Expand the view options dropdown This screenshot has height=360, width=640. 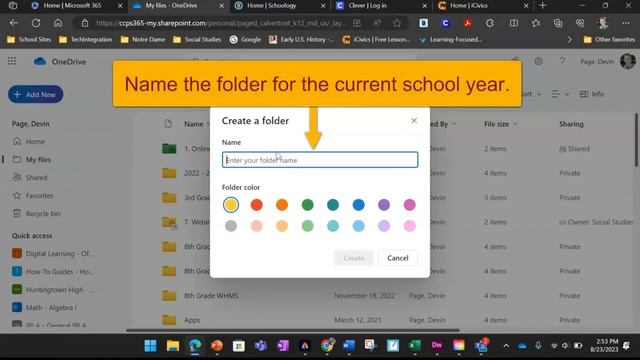pos(560,94)
